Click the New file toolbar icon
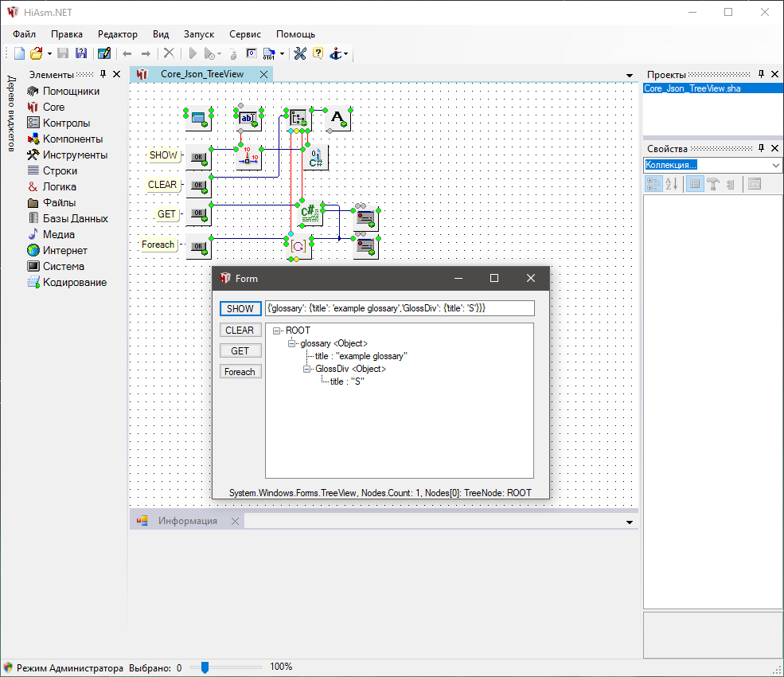The image size is (784, 677). tap(20, 53)
